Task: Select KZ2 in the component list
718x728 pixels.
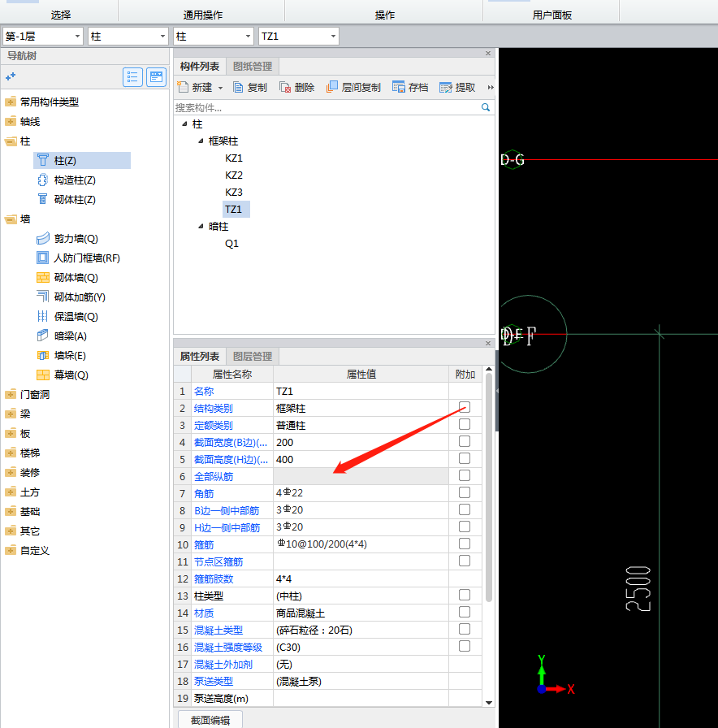Action: (234, 175)
